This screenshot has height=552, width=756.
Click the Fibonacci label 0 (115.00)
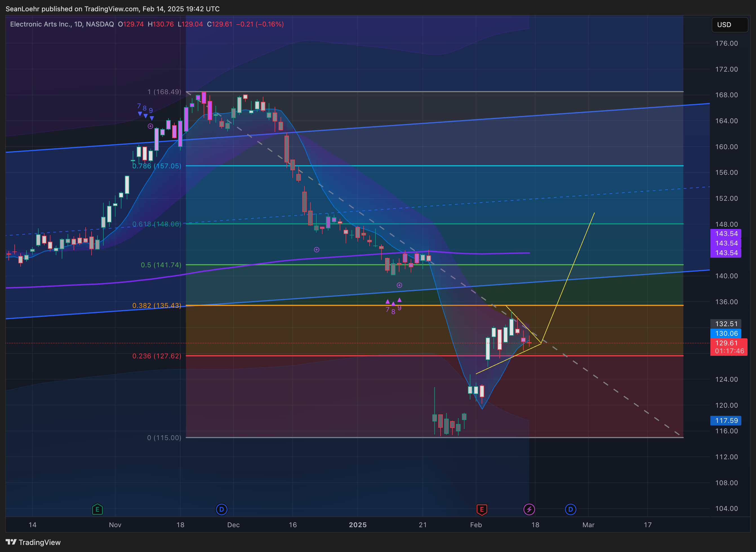tap(164, 437)
